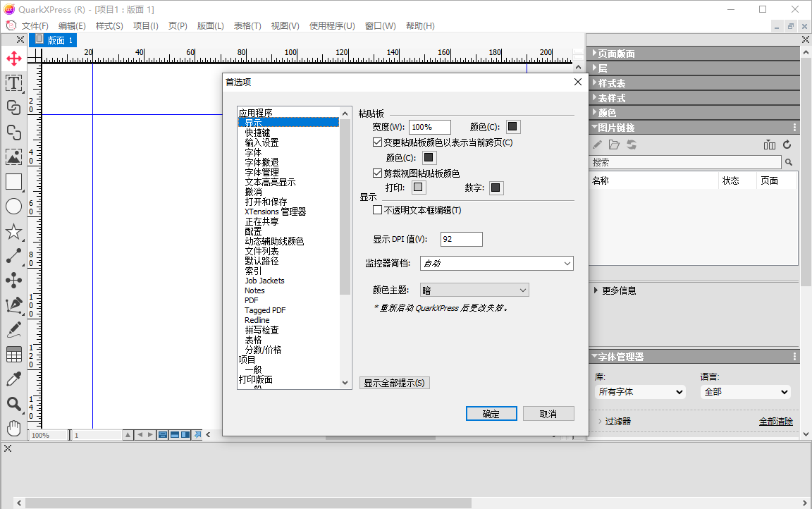Select the Picture Content tool
The width and height of the screenshot is (812, 509).
pos(14,157)
